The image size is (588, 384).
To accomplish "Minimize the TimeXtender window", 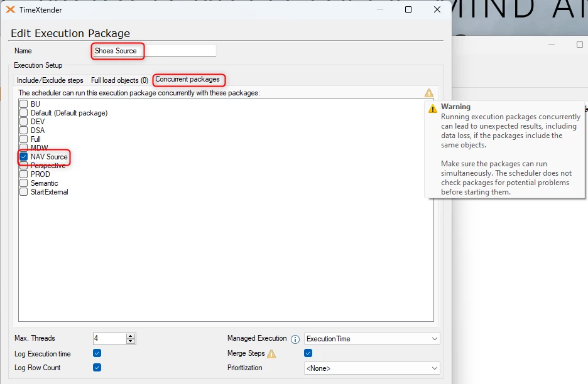I will click(380, 10).
